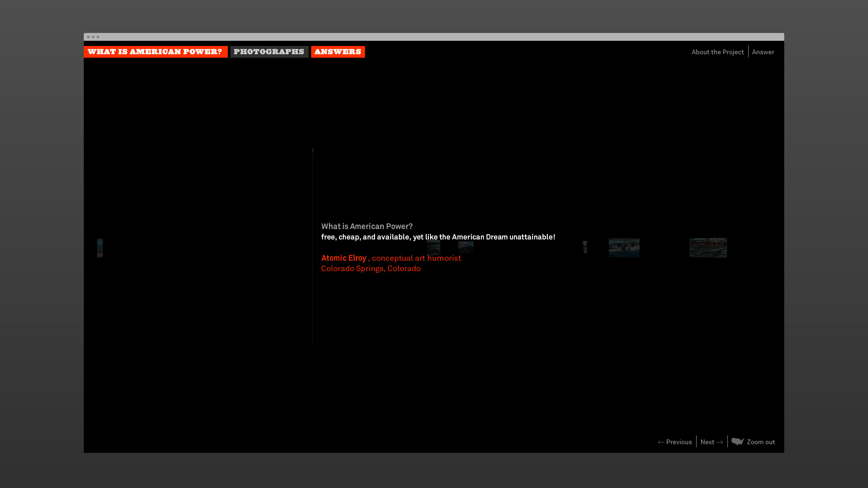Click the left arrow beside Previous
The image size is (868, 488).
(661, 442)
